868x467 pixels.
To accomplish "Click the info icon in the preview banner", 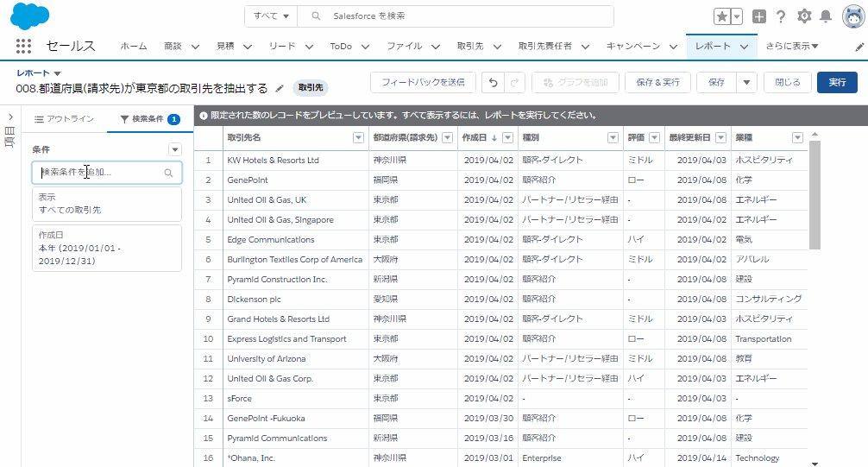I will click(x=203, y=116).
